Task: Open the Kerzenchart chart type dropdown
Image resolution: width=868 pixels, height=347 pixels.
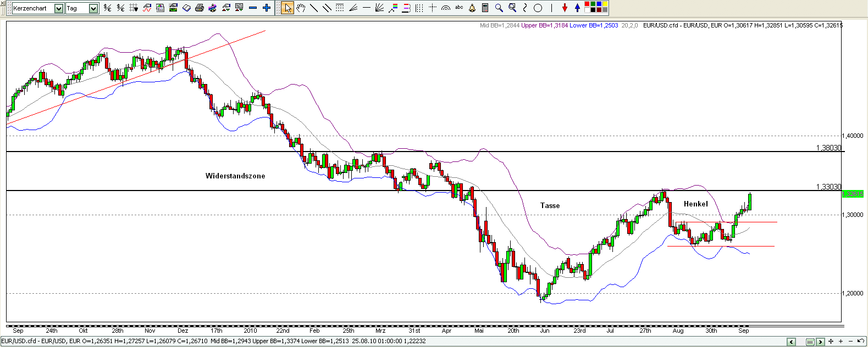Action: pos(59,8)
